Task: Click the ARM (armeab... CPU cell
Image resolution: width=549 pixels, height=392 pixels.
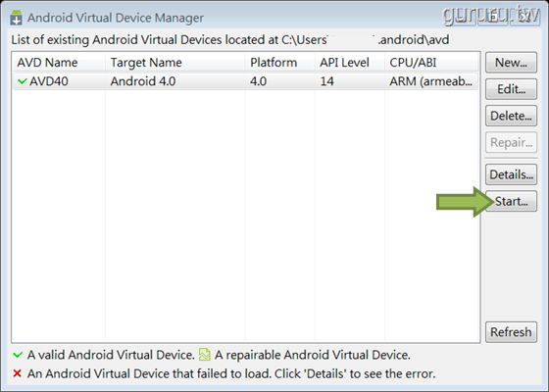Action: tap(430, 81)
